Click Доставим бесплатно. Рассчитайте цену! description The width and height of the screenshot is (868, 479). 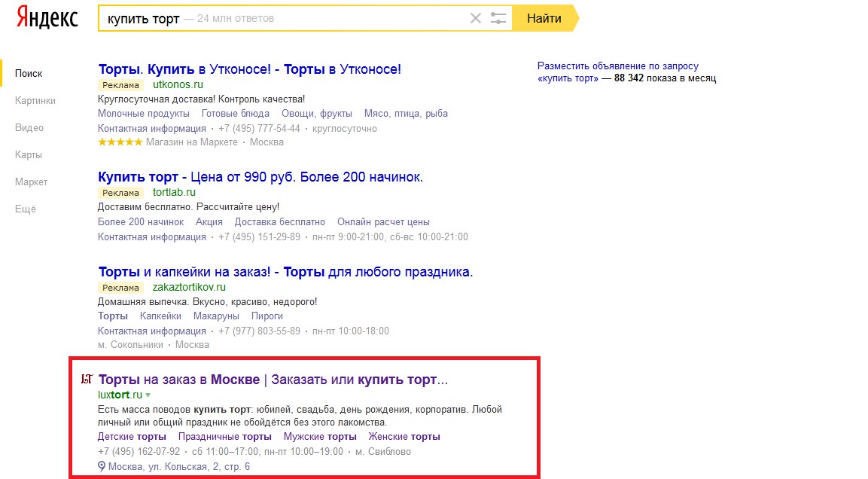pyautogui.click(x=189, y=207)
